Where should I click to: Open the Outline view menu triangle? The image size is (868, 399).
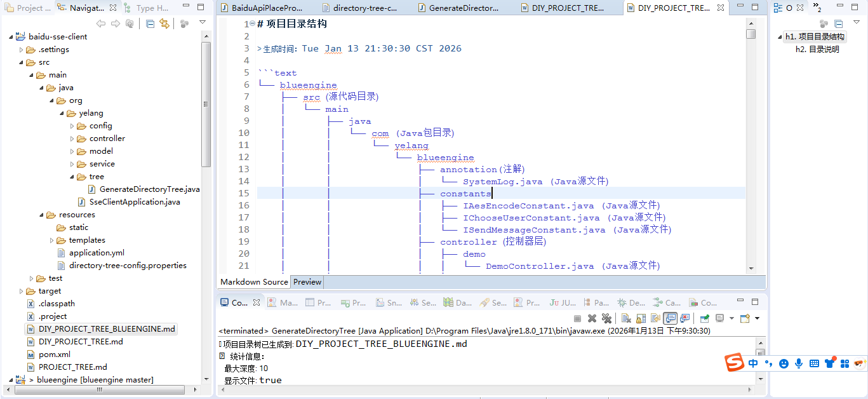coord(857,22)
